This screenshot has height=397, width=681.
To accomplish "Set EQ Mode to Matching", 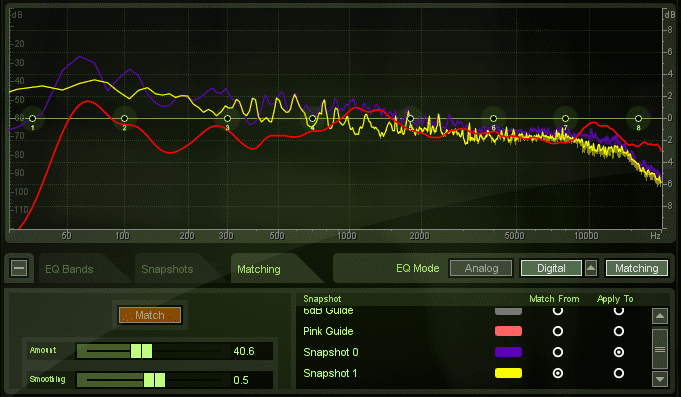I will pyautogui.click(x=636, y=268).
